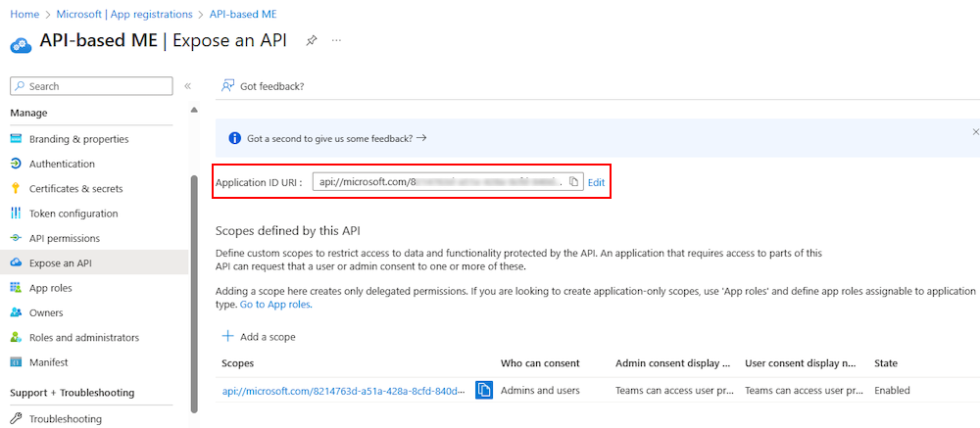Click the Troubleshooting wrench icon
The height and width of the screenshot is (428, 980).
point(17,418)
